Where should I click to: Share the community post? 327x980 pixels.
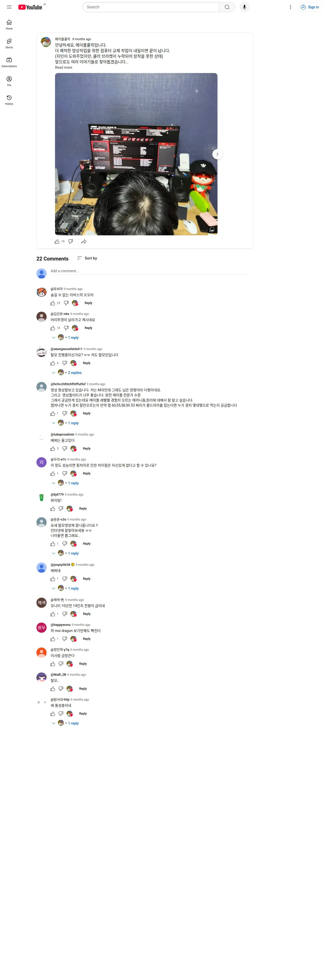(x=84, y=242)
